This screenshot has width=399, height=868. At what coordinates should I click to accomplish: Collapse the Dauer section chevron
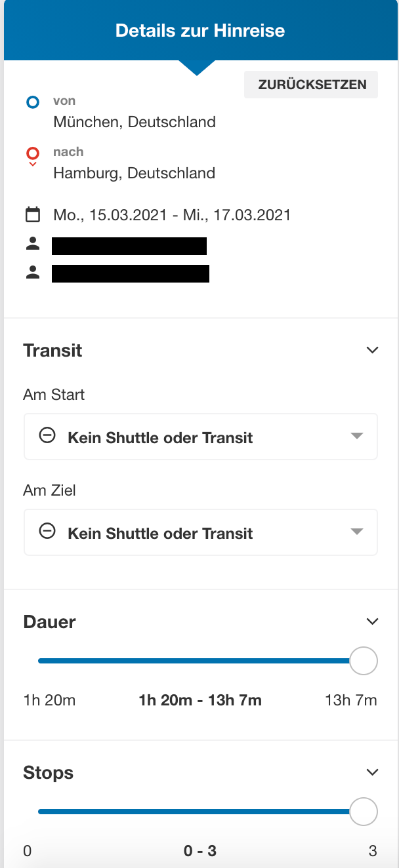pos(372,621)
